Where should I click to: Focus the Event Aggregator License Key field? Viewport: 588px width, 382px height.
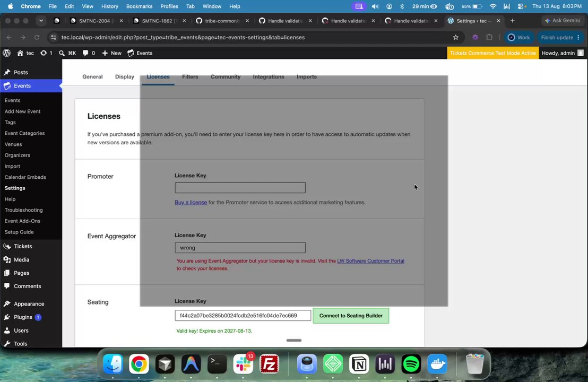[x=240, y=247]
